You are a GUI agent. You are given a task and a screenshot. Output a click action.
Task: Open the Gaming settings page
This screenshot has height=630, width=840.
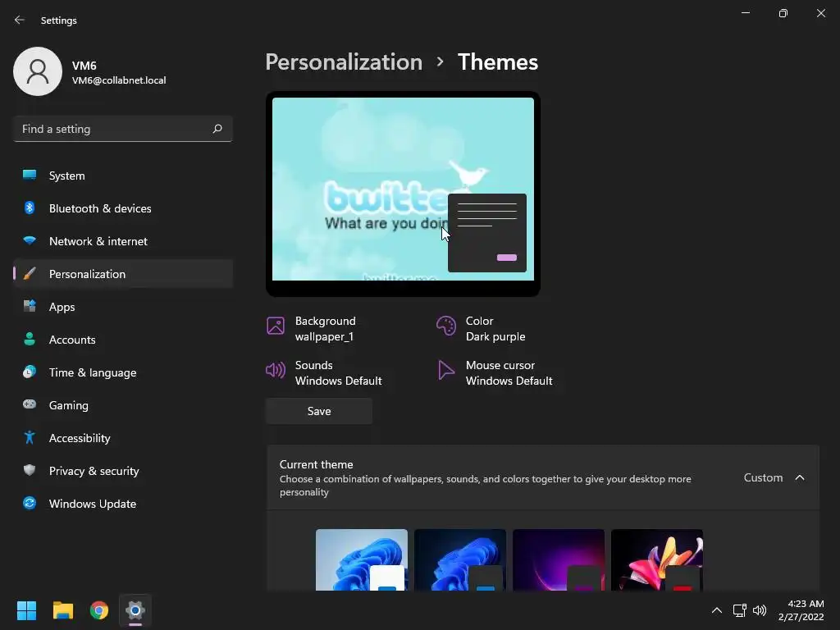[123, 405]
